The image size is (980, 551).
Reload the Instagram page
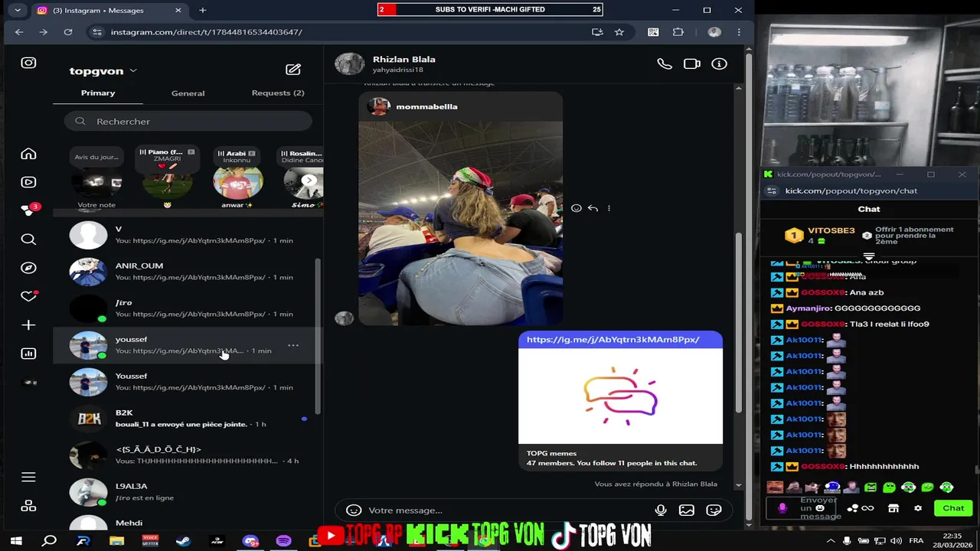click(68, 32)
